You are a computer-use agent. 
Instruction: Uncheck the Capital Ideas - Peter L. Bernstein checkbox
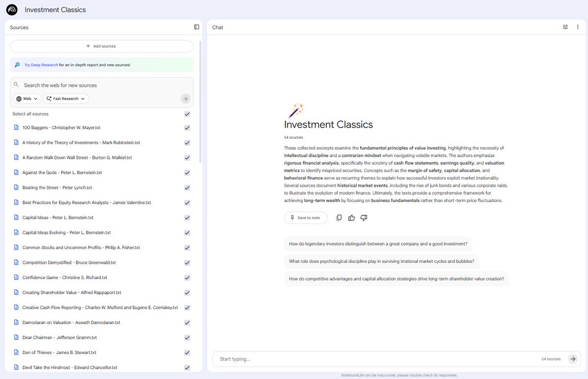tap(187, 218)
